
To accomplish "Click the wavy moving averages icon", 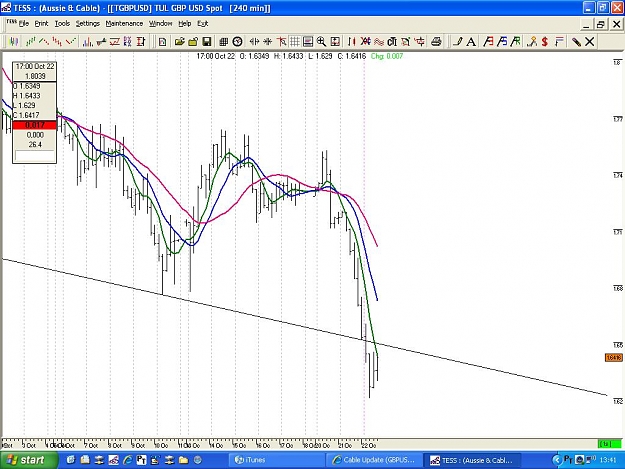I will click(x=379, y=41).
